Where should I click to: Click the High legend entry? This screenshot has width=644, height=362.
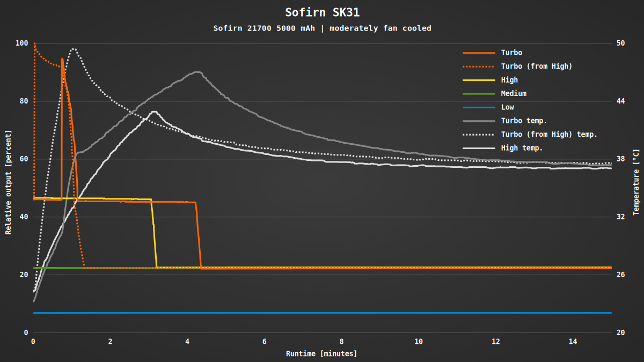click(x=490, y=80)
